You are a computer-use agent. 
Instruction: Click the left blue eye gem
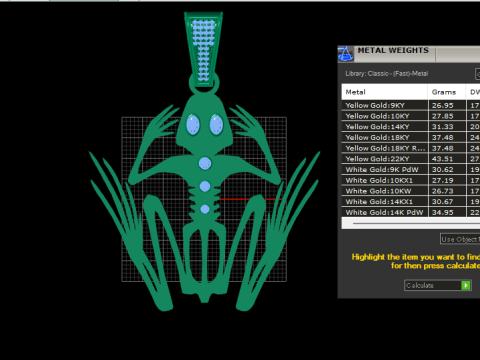[x=193, y=124]
